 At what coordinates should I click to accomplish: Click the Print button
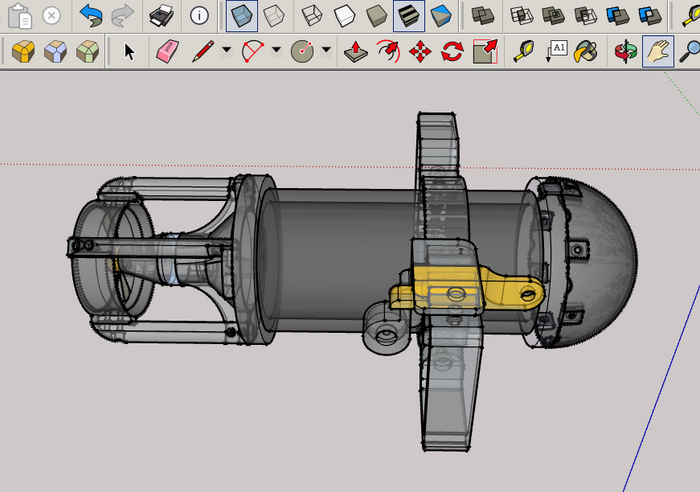click(160, 16)
